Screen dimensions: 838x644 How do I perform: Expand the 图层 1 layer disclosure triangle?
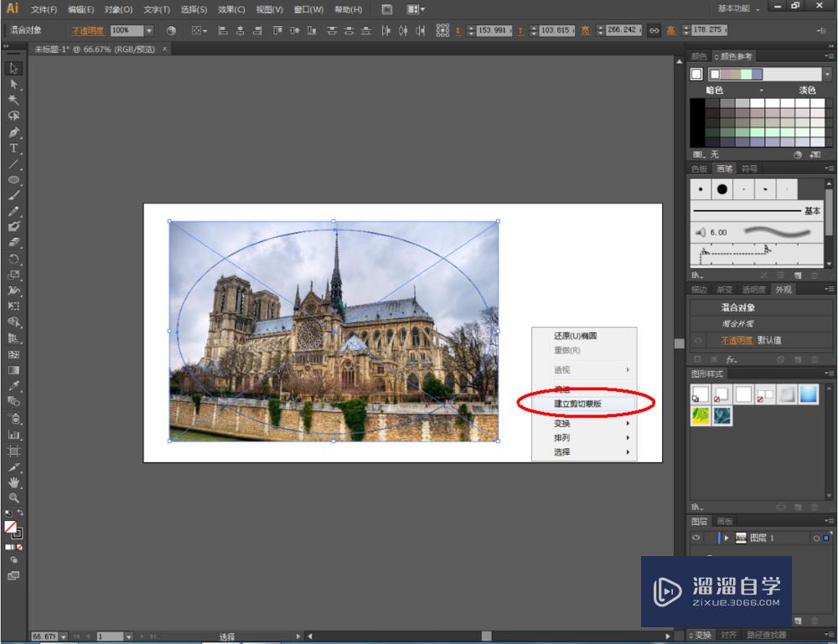point(727,538)
